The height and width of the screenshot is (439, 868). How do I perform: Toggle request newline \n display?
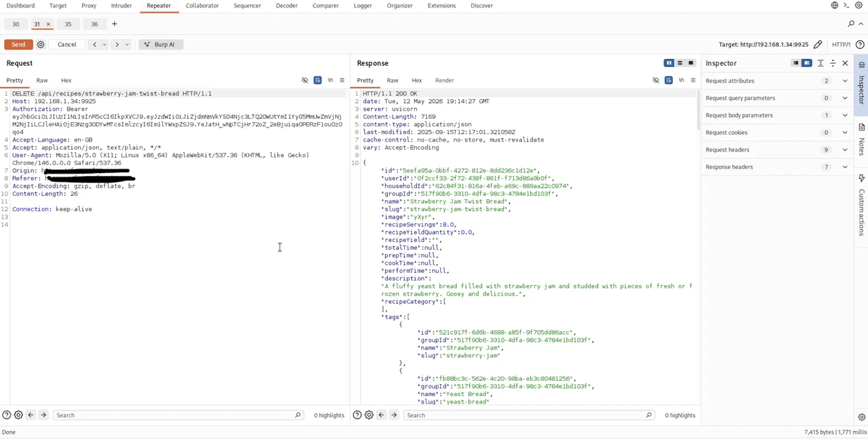pos(330,80)
